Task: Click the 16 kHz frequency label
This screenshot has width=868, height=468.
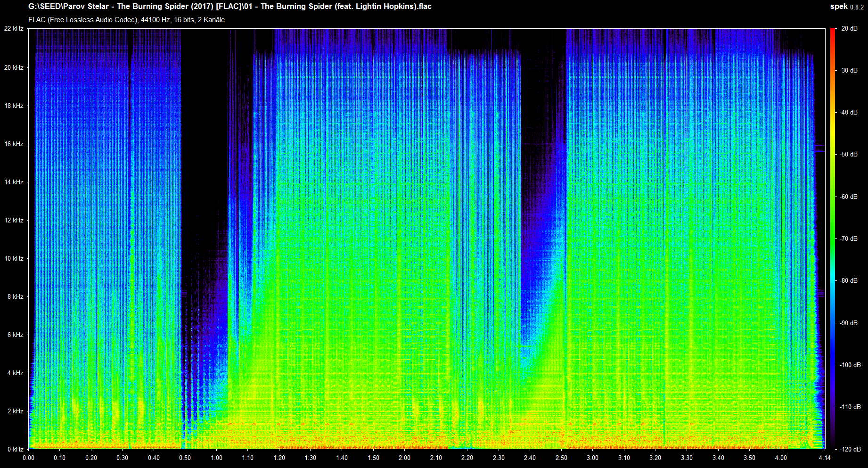Action: pos(14,144)
